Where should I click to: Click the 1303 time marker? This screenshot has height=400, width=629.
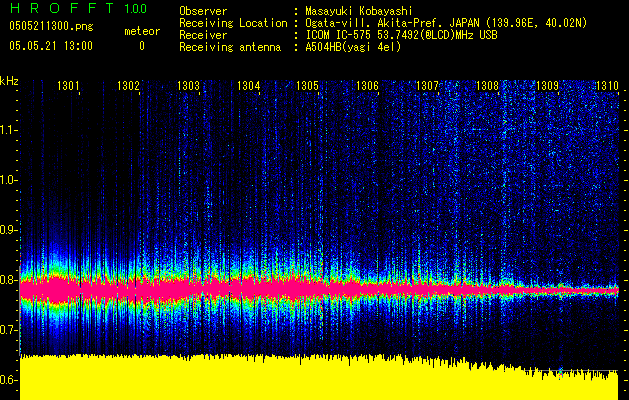tap(188, 86)
